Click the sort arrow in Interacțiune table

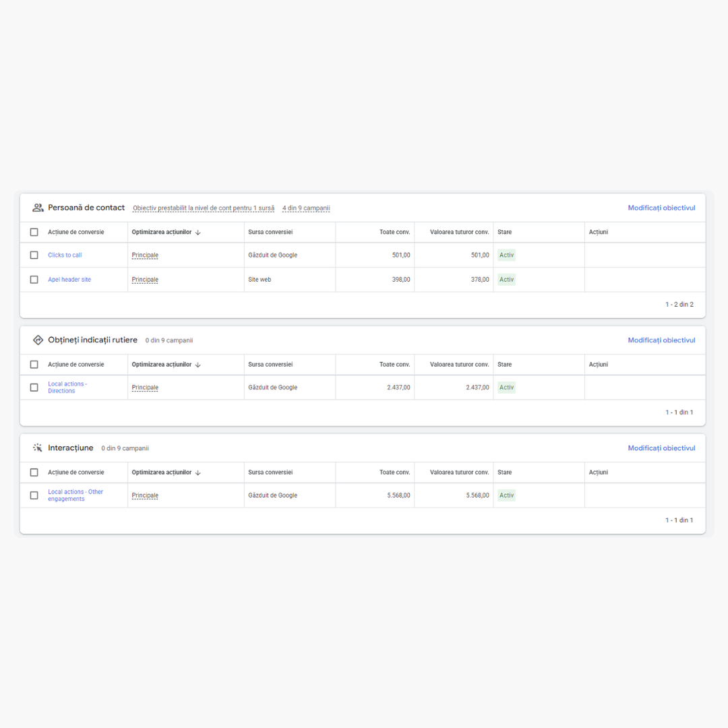click(x=198, y=473)
